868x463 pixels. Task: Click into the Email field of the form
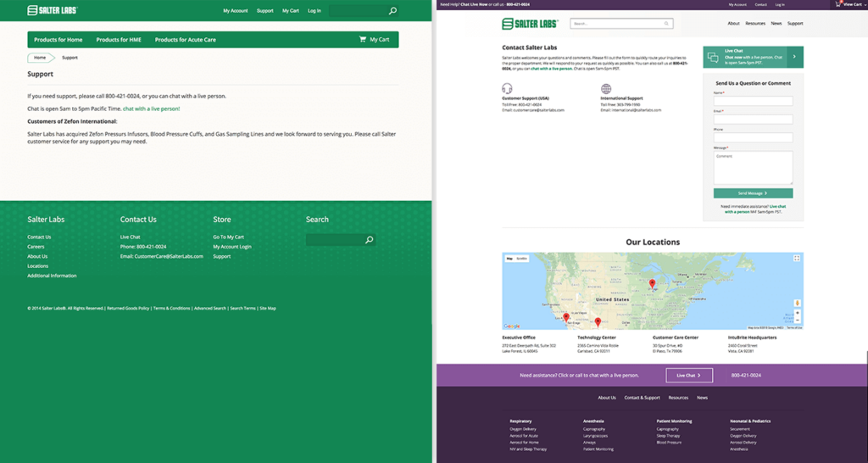pos(753,119)
